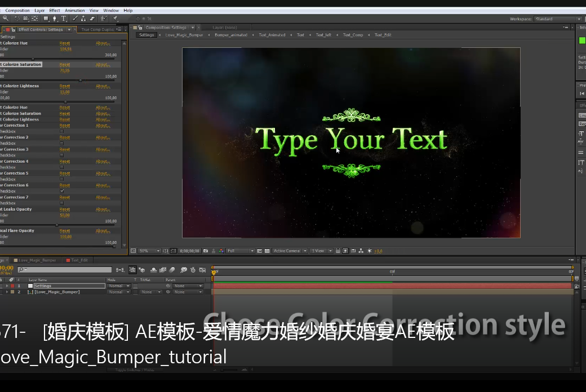The image size is (586, 392).
Task: Open the Active Camera dropdown
Action: [290, 251]
